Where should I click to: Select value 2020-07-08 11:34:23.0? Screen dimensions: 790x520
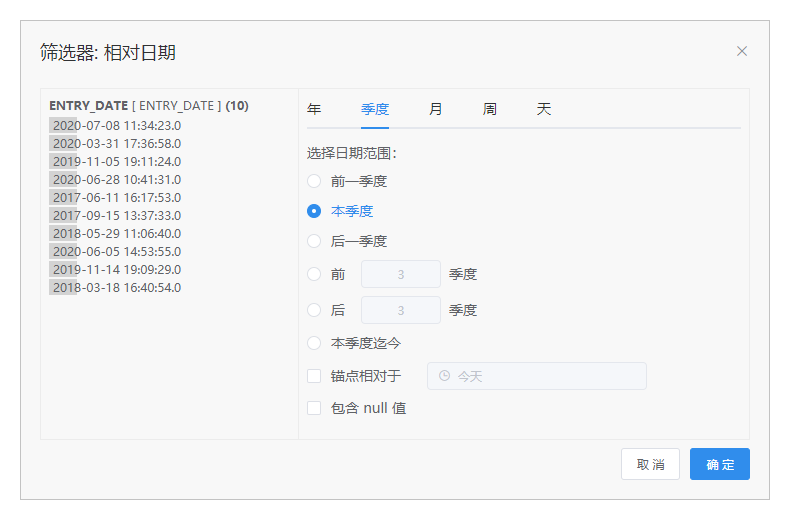[117, 125]
